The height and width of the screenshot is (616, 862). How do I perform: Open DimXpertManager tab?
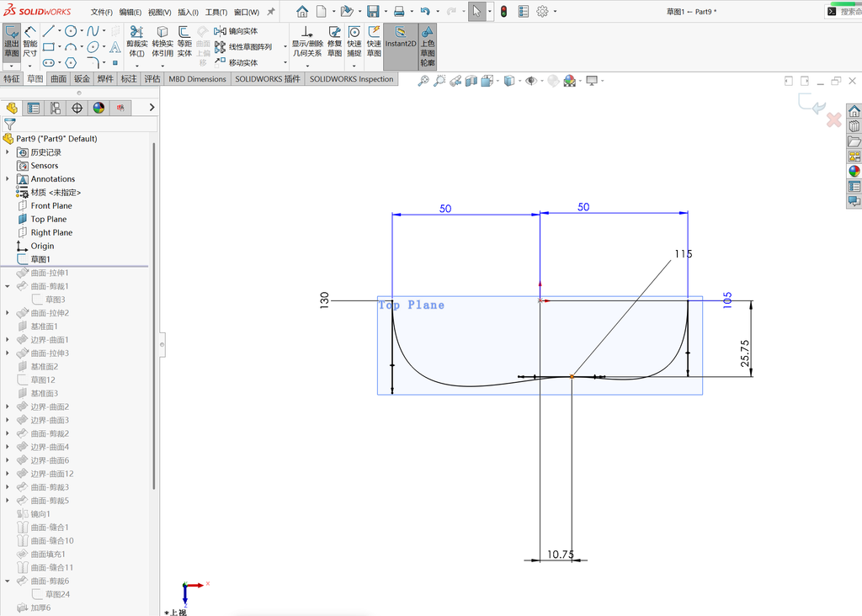point(77,108)
